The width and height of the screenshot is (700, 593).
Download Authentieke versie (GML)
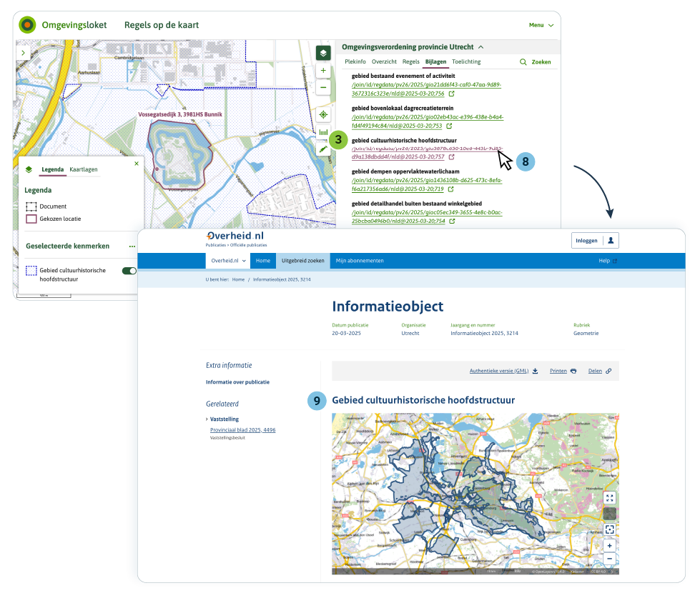503,372
